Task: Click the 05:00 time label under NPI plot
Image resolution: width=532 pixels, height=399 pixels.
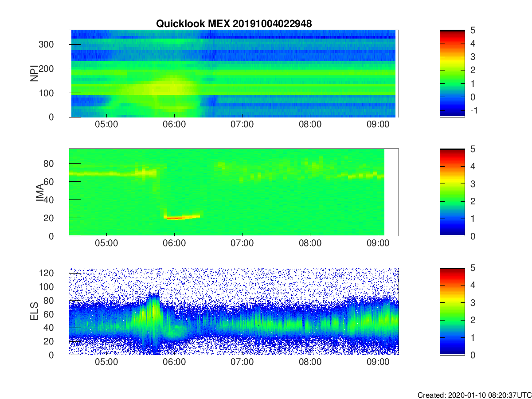Action: (106, 125)
